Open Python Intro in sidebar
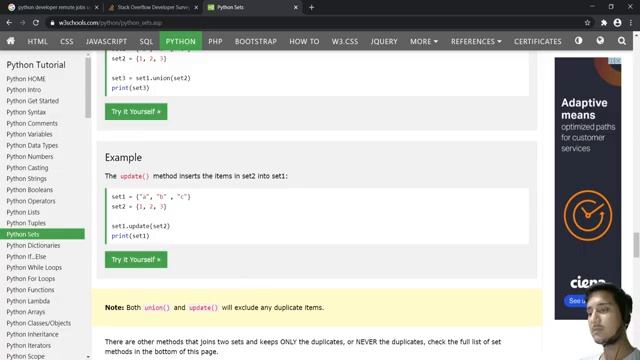The width and height of the screenshot is (640, 360). coord(24,90)
